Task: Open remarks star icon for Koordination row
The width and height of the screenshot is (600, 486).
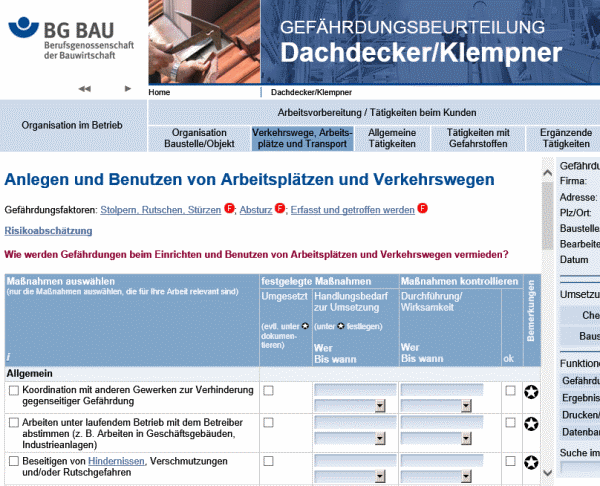Action: (531, 392)
